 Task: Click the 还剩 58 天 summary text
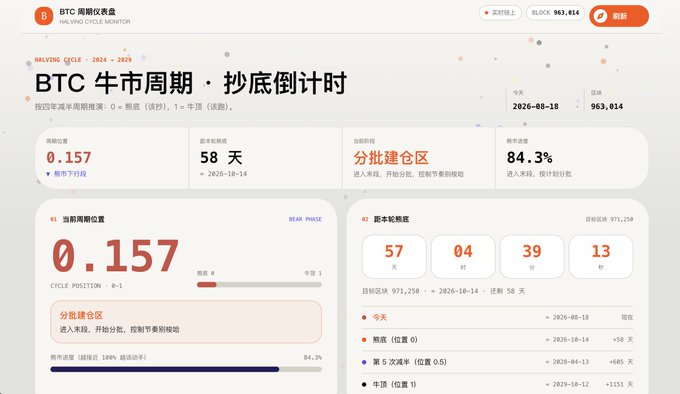pos(507,291)
